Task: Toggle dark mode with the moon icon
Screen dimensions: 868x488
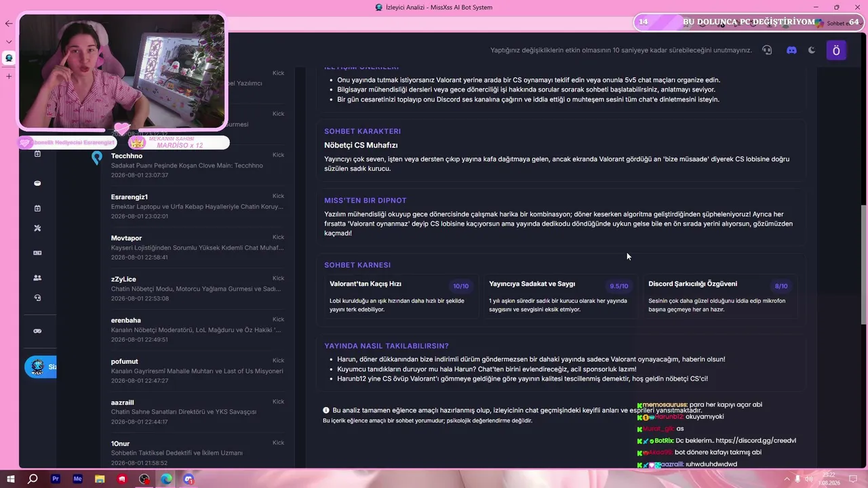Action: tap(812, 50)
